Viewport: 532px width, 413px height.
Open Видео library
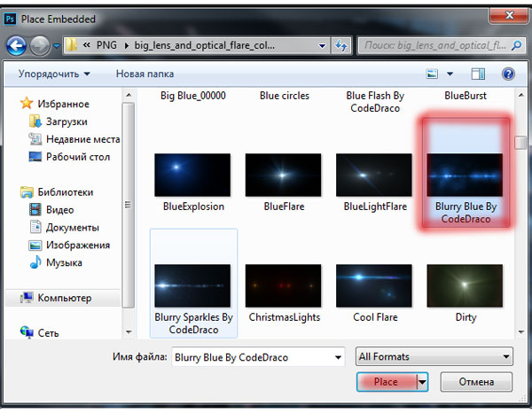tap(59, 209)
